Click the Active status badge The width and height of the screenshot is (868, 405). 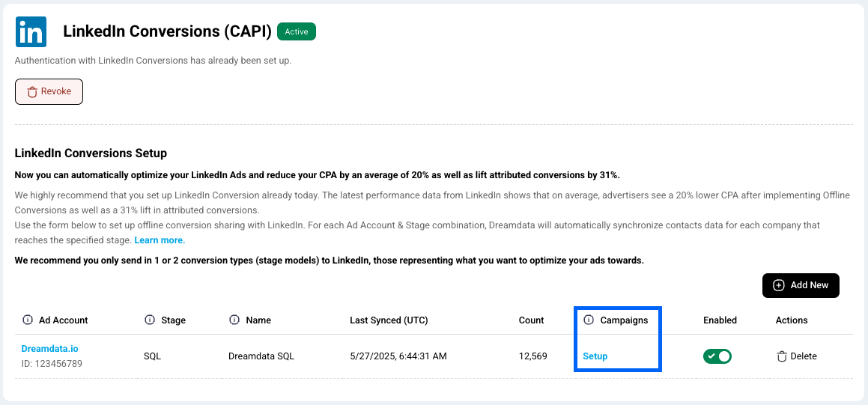point(296,31)
